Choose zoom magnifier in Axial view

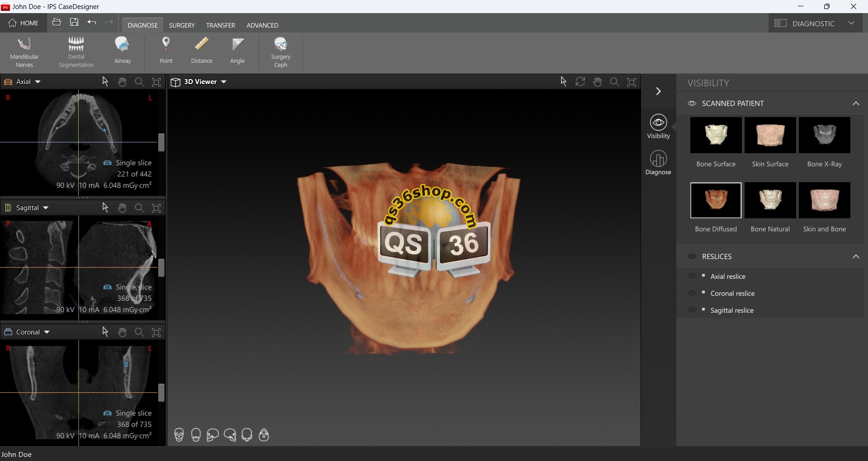point(140,82)
